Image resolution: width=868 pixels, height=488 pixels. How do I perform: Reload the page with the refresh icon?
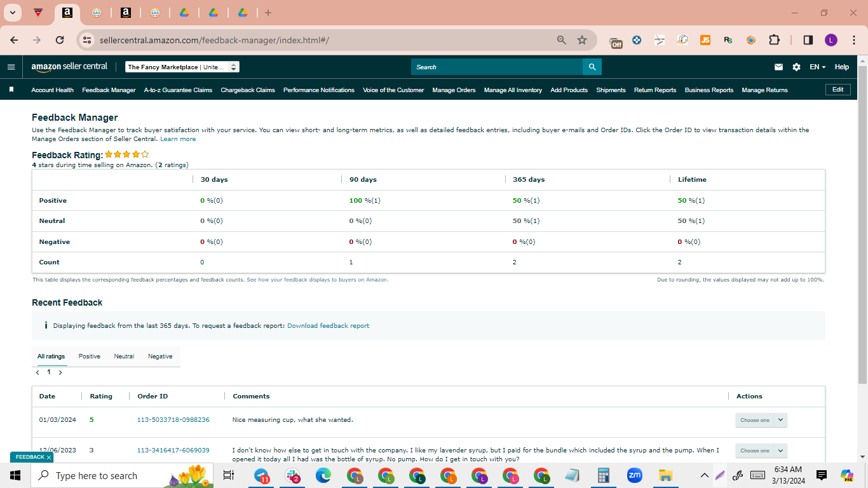click(60, 40)
